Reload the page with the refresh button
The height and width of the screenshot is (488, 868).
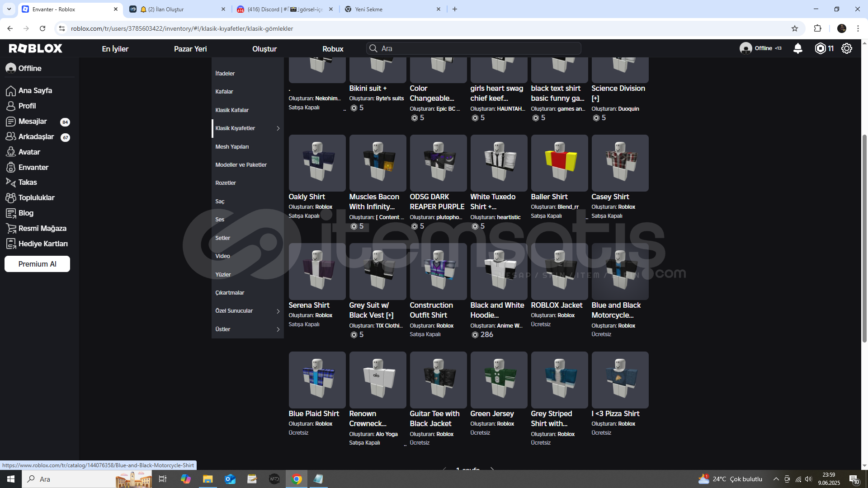coord(42,28)
